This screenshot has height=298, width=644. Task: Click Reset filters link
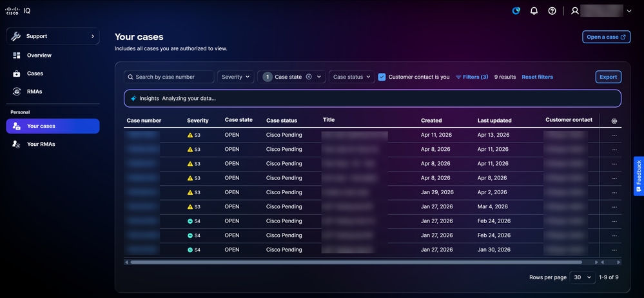point(537,77)
